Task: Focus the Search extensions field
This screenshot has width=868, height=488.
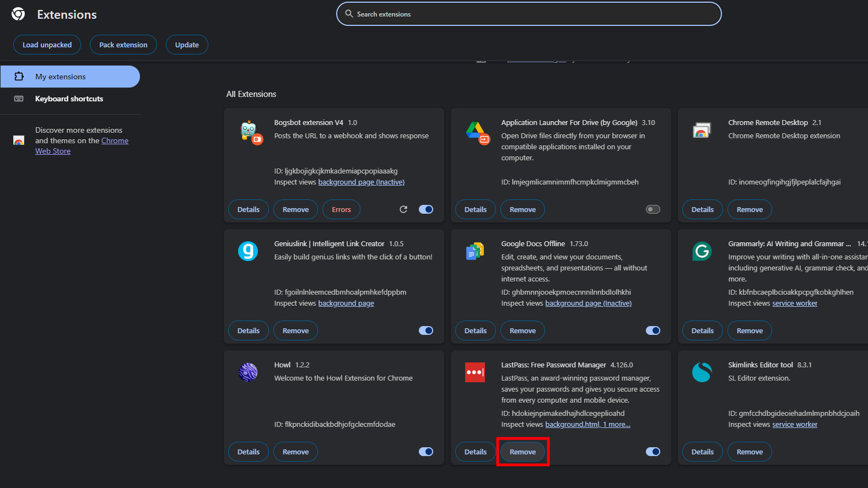Action: pyautogui.click(x=529, y=14)
